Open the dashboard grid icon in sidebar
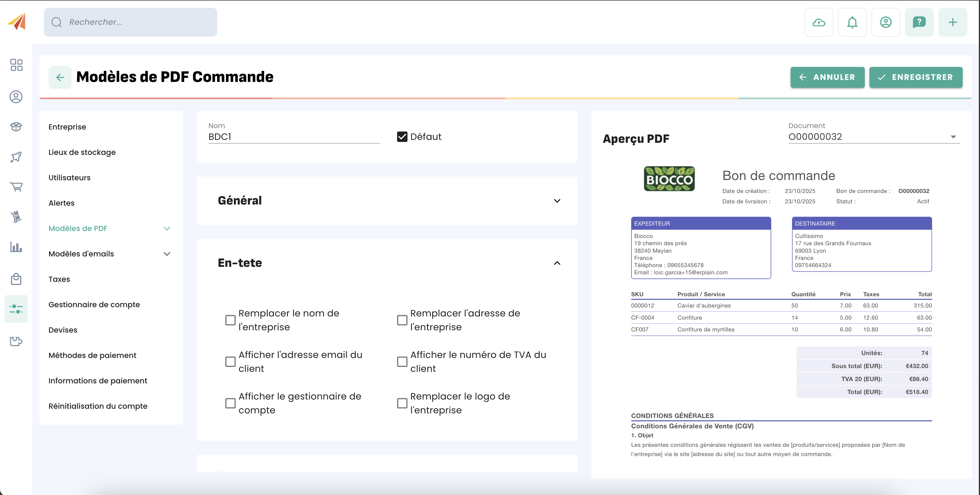Screen dimensions: 980x495 16,65
